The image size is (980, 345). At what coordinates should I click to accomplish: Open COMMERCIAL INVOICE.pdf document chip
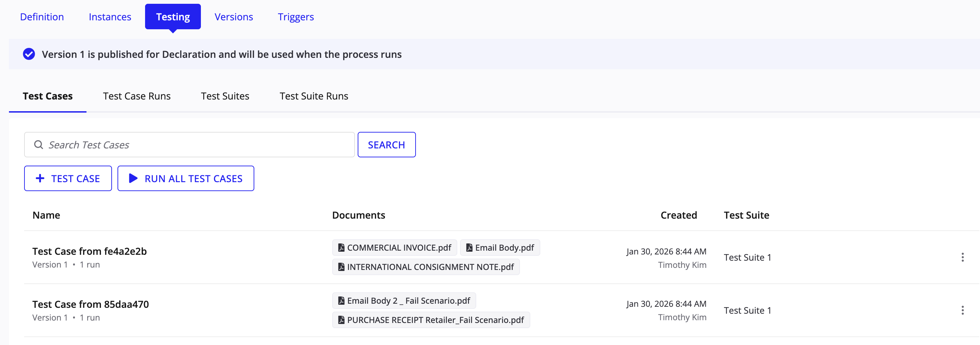[x=395, y=248]
